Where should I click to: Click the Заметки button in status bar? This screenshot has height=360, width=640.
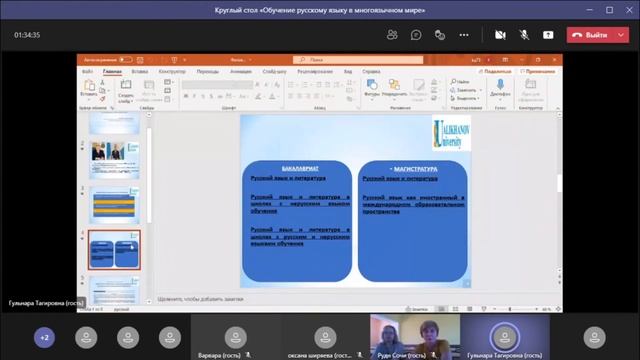417,309
